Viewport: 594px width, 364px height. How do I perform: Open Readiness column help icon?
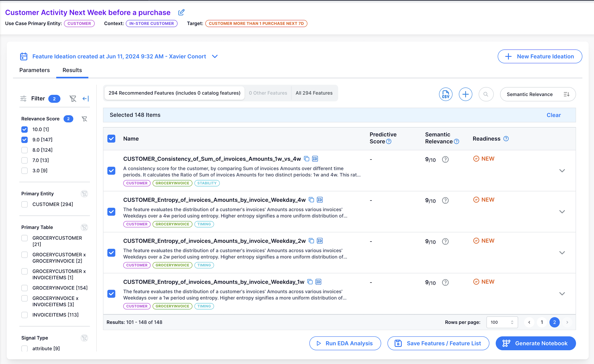coord(506,139)
